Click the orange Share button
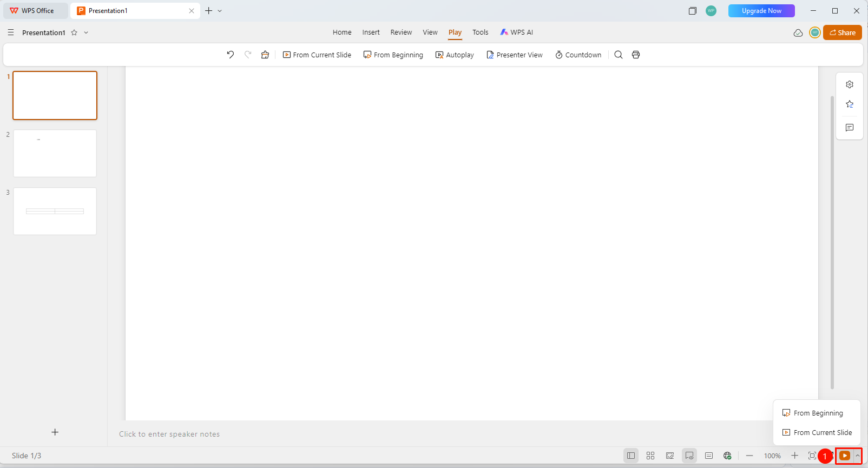This screenshot has width=868, height=468. pos(843,32)
